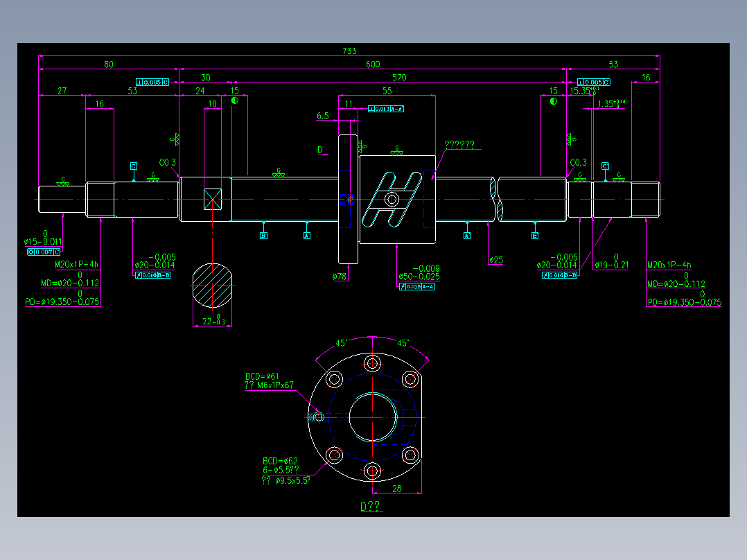Viewport: 747px width, 560px height.
Task: Select datum flag A below the screw shaft
Action: (306, 236)
